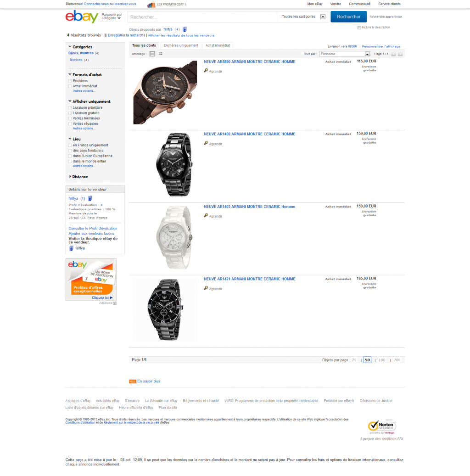Viewport: 470px width, 476px height.
Task: Click the RSS feed icon
Action: pos(132,381)
